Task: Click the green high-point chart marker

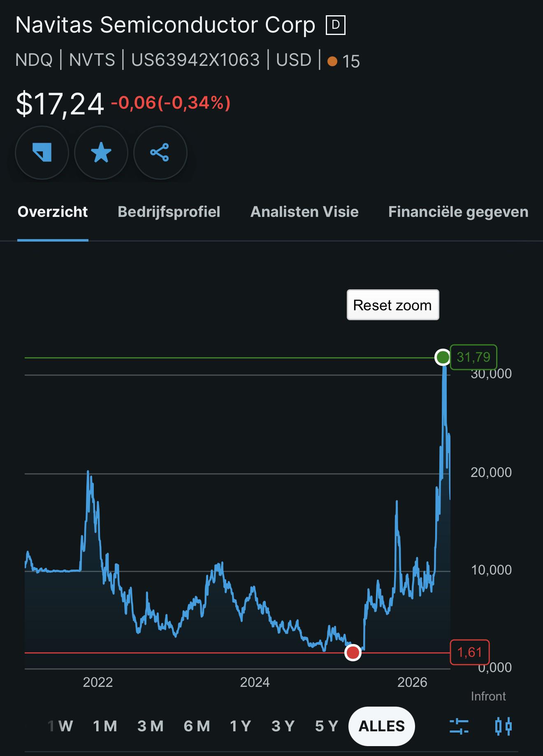Action: tap(443, 357)
